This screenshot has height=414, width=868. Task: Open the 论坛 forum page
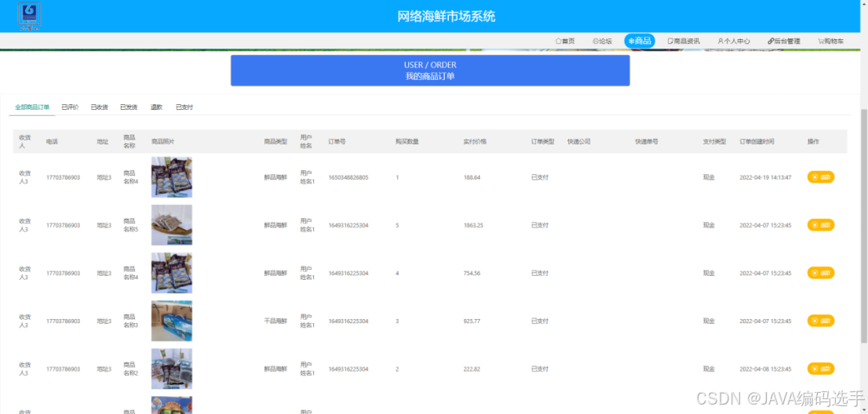[602, 41]
